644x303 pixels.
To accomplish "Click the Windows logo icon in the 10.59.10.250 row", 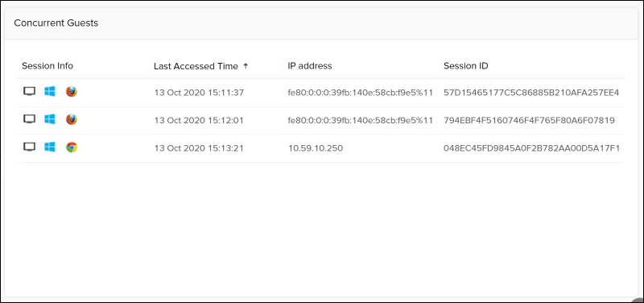I will click(x=50, y=147).
